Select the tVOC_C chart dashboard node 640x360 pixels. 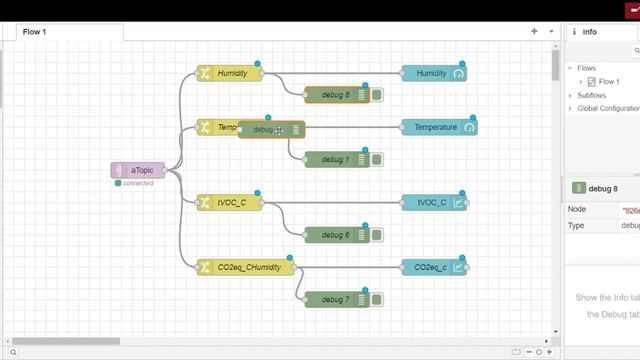pyautogui.click(x=434, y=202)
